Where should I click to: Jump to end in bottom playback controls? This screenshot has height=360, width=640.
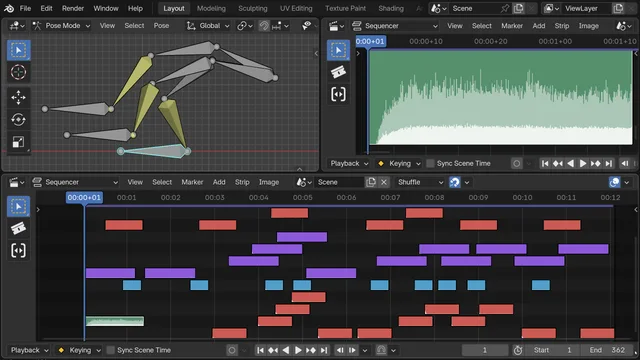(324, 350)
